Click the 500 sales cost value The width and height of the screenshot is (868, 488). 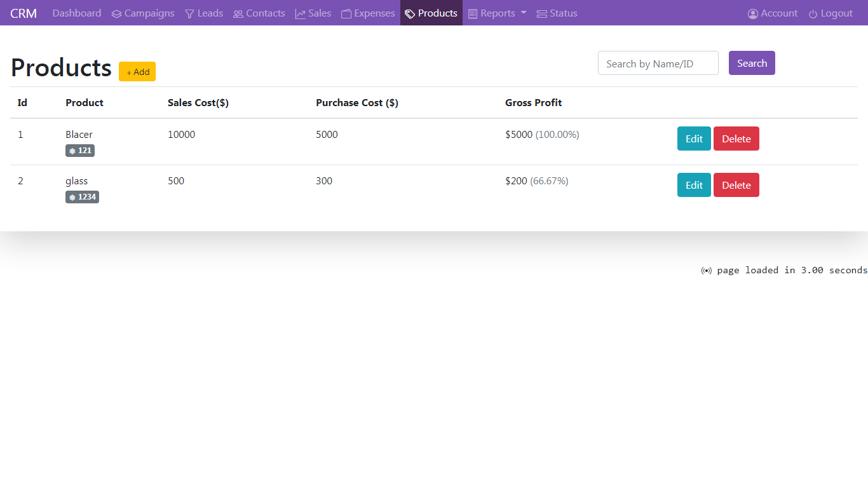click(x=176, y=181)
